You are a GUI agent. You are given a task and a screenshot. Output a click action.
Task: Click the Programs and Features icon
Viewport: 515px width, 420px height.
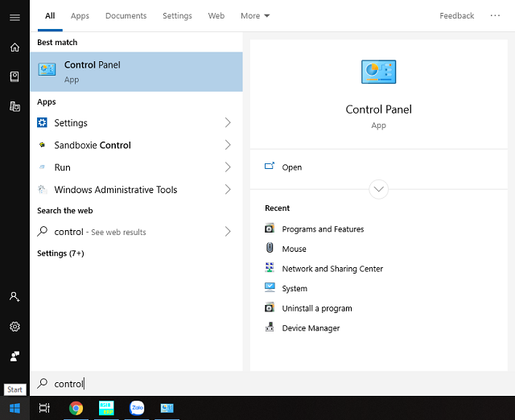[270, 228]
